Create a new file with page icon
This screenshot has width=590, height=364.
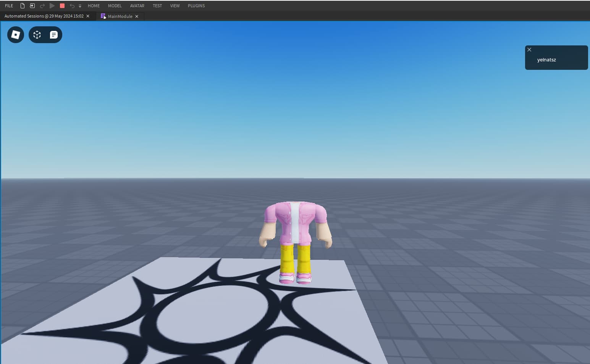click(x=23, y=6)
